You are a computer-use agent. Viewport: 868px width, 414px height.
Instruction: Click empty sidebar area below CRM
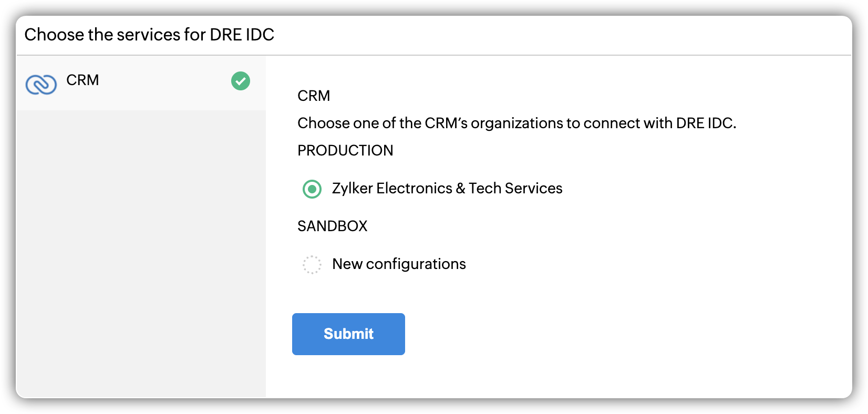coord(141,252)
